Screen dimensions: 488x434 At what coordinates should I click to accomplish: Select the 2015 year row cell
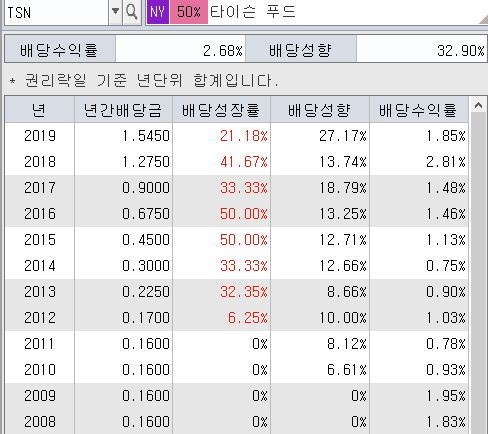pyautogui.click(x=40, y=240)
